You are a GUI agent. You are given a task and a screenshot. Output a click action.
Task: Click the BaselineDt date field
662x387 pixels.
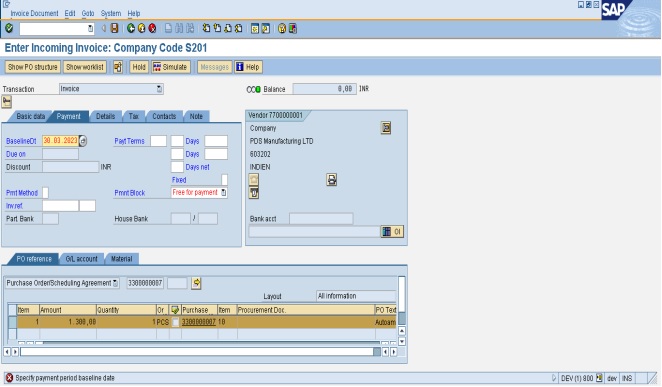(x=60, y=141)
